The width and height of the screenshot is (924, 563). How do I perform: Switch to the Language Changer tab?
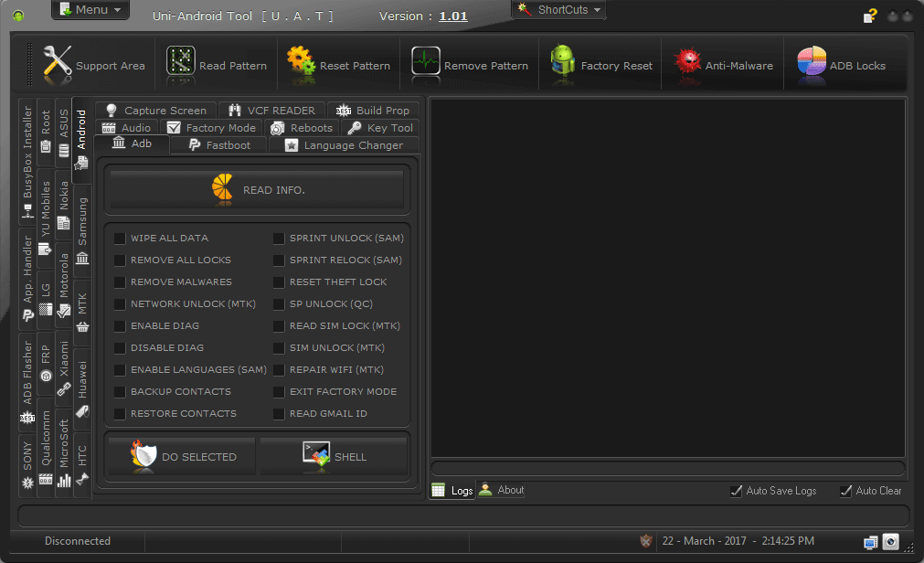[x=345, y=145]
